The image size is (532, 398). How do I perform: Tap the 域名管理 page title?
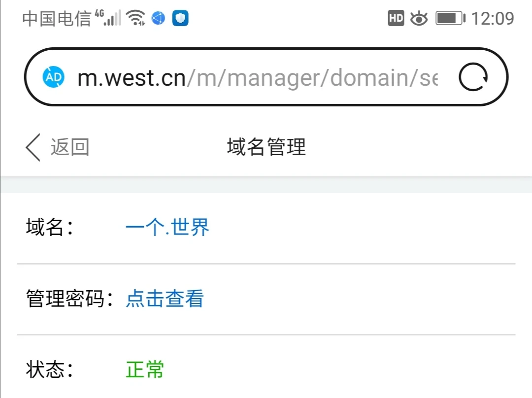coord(266,147)
